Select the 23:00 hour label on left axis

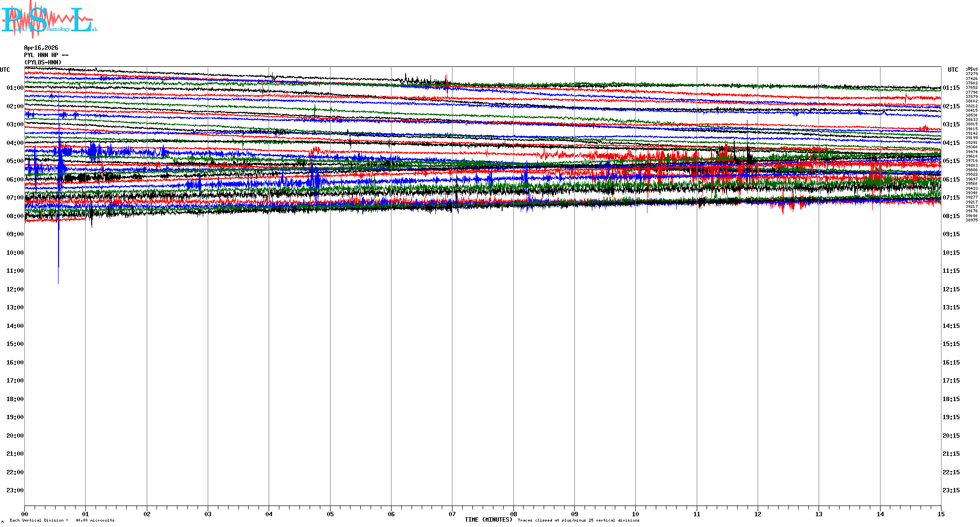coord(15,490)
